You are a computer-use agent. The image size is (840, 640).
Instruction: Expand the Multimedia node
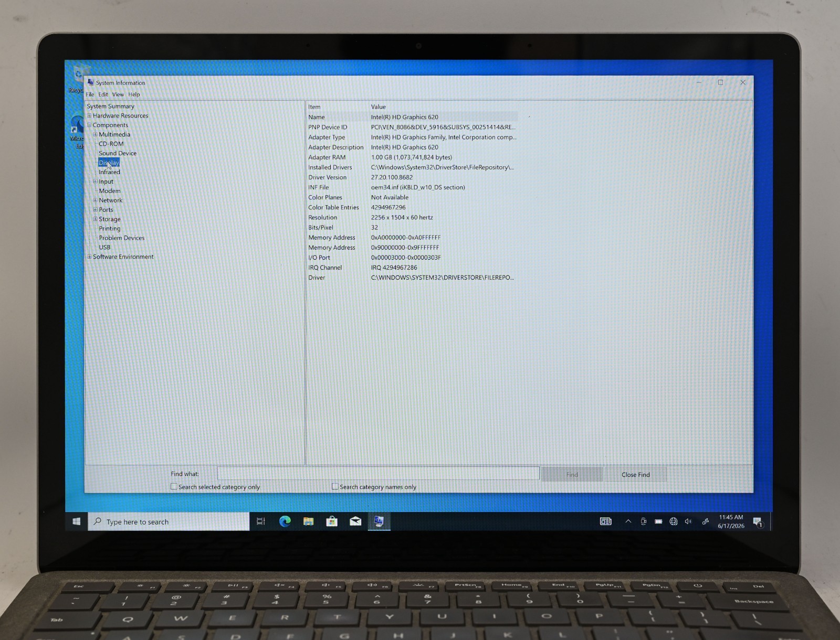[95, 134]
